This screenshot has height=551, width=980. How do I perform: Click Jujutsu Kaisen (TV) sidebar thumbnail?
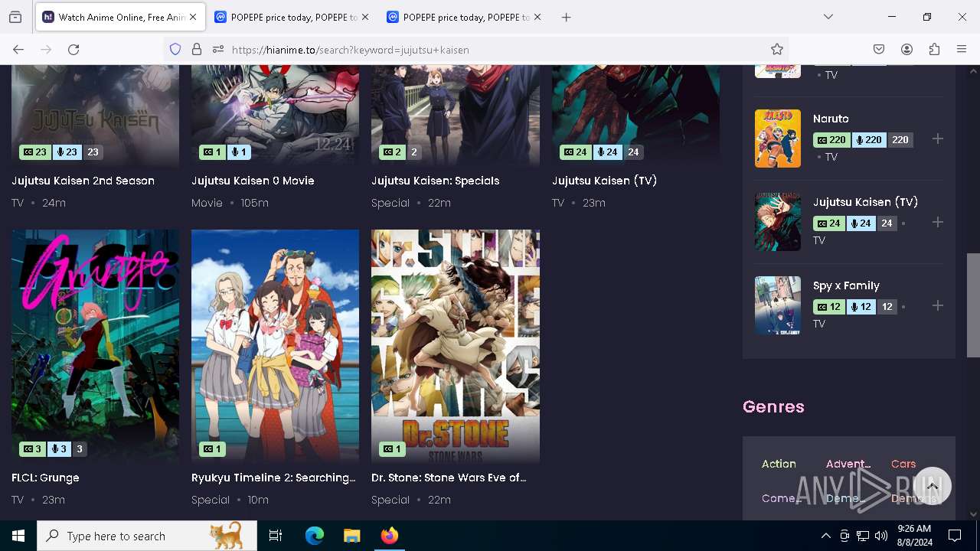click(x=778, y=222)
